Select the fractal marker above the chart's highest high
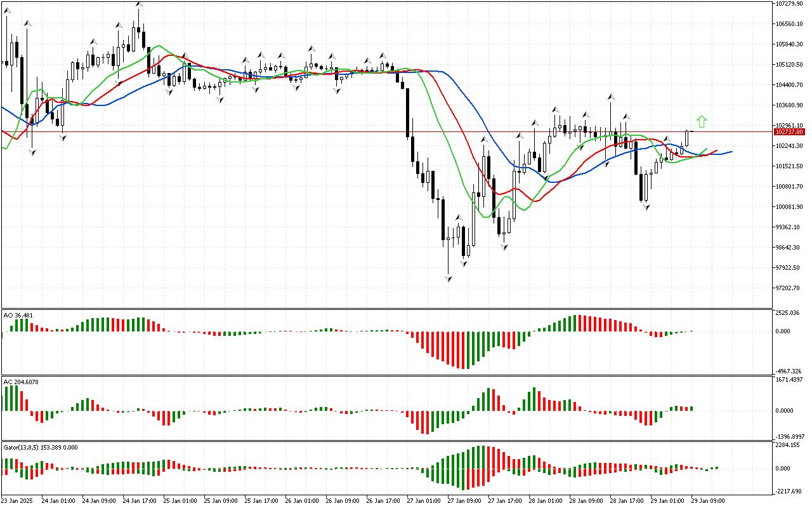Viewport: 812px width, 508px height. point(138,4)
